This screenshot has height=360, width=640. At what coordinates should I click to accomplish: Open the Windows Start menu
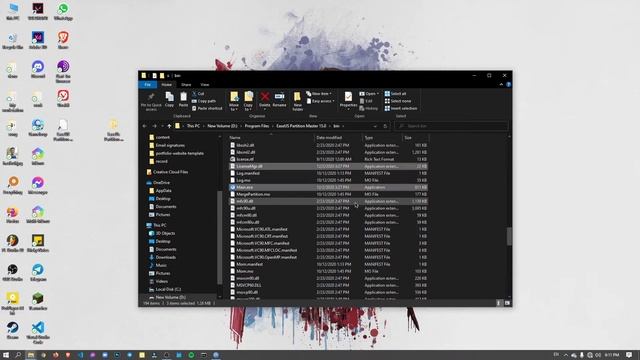pyautogui.click(x=6, y=355)
